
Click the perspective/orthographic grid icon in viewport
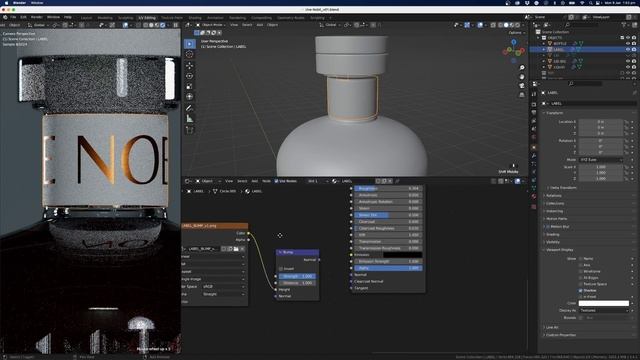pyautogui.click(x=522, y=95)
